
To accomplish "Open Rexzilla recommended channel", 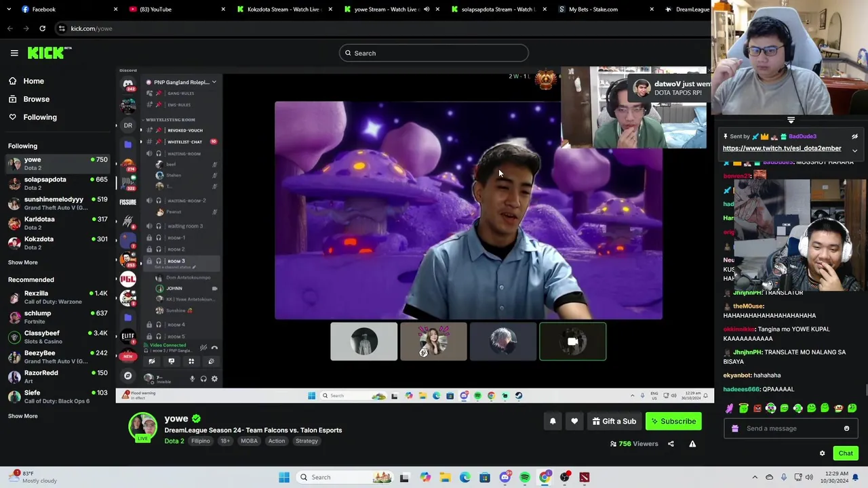I will click(58, 297).
